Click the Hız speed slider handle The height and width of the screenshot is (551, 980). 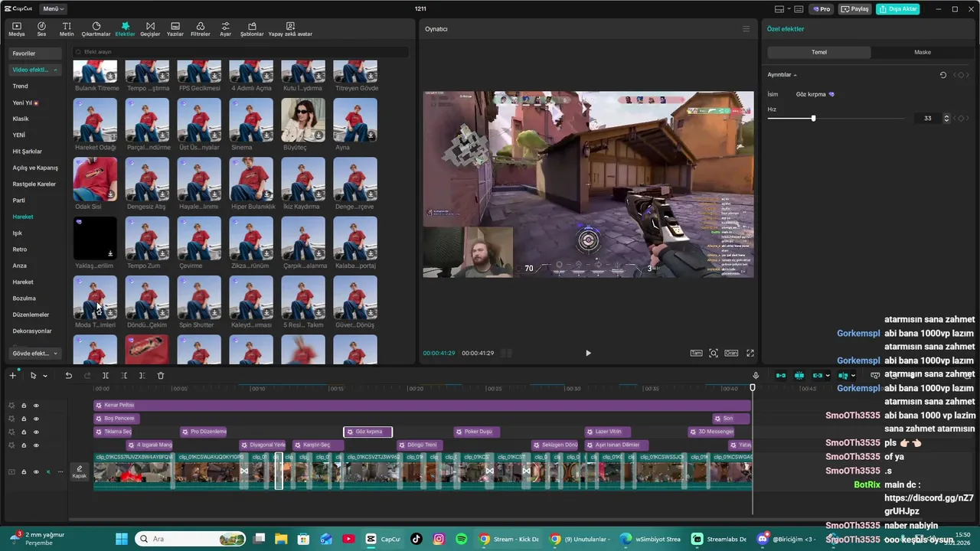tap(813, 119)
